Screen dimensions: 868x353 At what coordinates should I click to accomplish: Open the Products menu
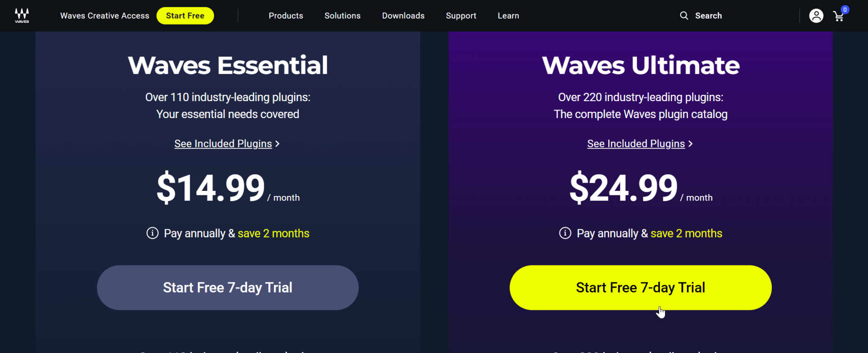286,16
